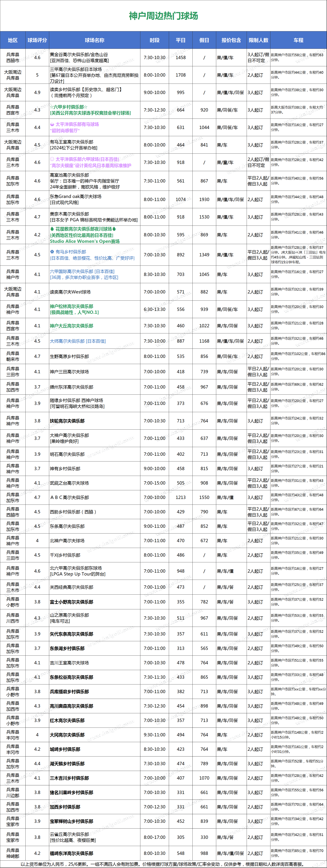
Task: Click green course name 神户松林高尔夫俱乐部
Action: point(72,307)
